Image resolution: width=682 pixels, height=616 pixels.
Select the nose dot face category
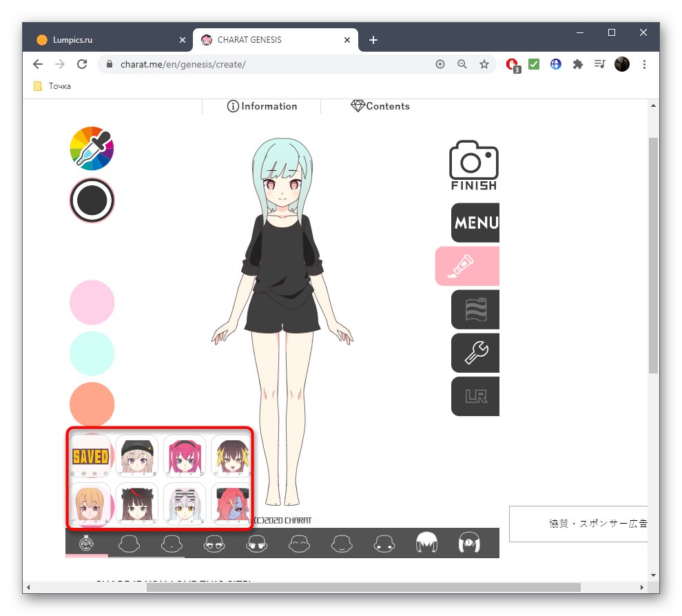[x=172, y=544]
